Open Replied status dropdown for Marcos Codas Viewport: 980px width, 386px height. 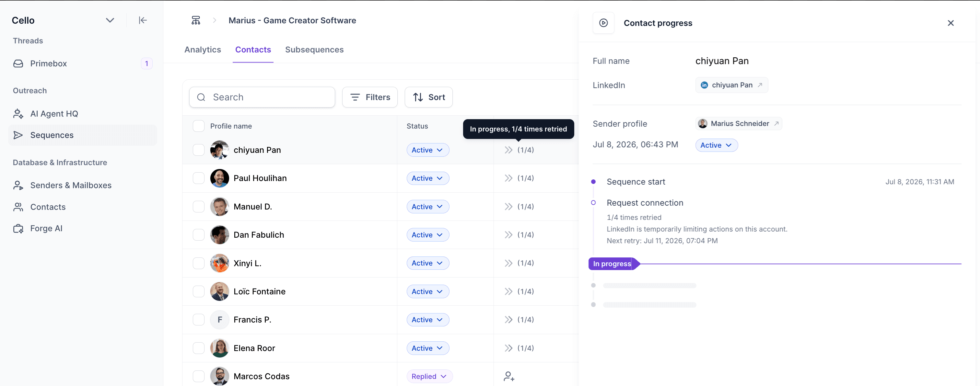pos(429,376)
